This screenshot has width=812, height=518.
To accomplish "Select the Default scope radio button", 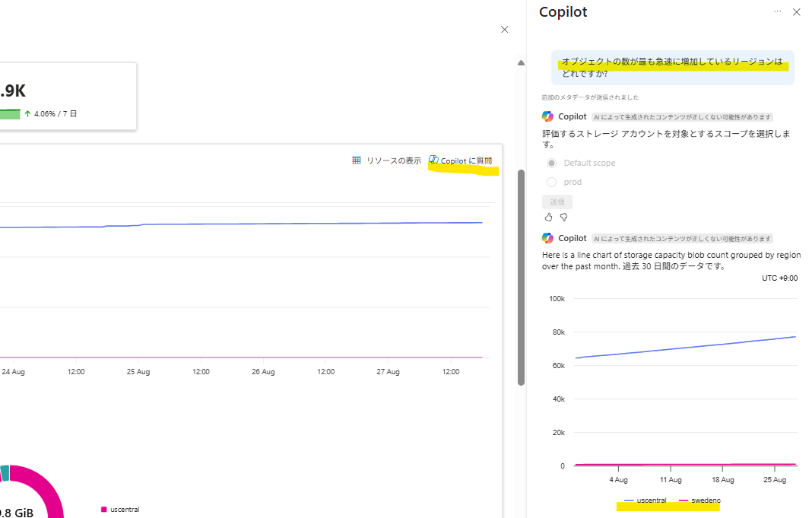I will point(551,164).
